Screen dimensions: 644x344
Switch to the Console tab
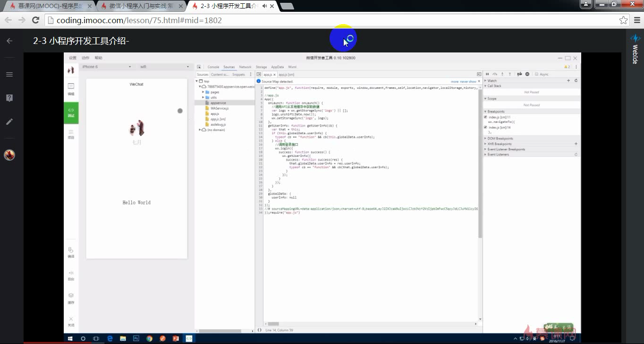213,67
